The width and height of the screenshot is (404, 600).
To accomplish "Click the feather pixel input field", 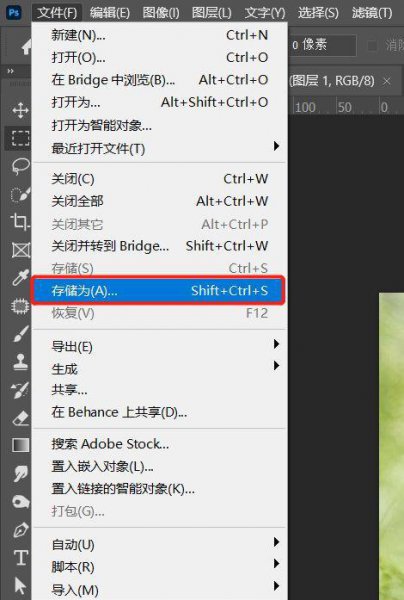I will tap(322, 46).
